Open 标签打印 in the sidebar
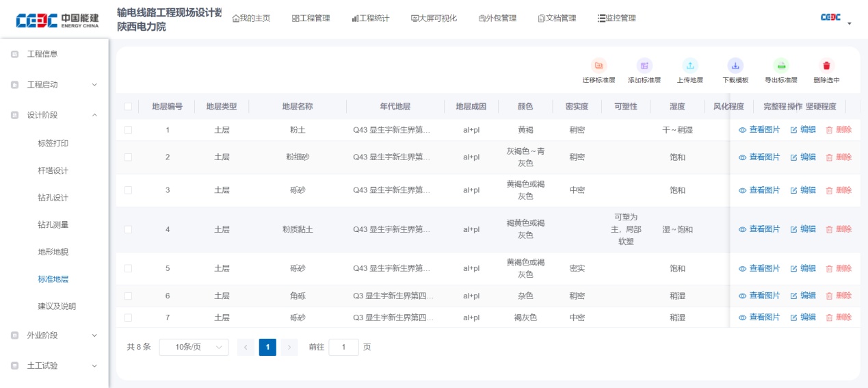 pos(53,144)
